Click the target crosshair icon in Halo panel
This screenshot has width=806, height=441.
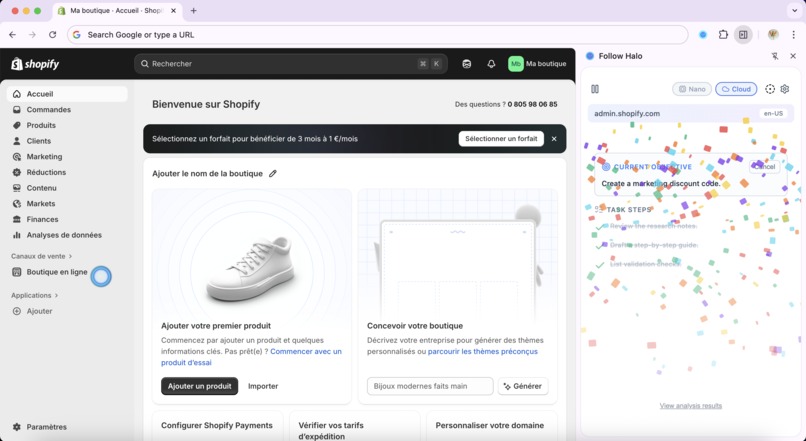[x=770, y=89]
